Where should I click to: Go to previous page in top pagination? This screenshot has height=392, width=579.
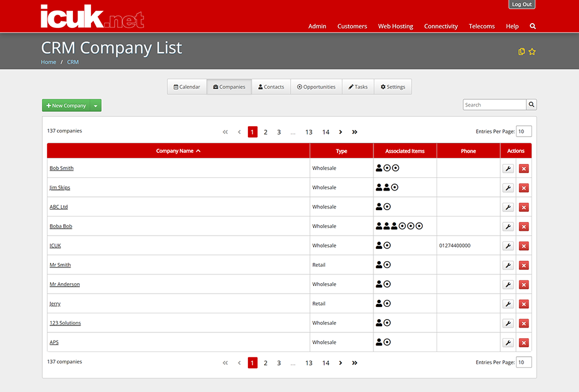point(239,132)
